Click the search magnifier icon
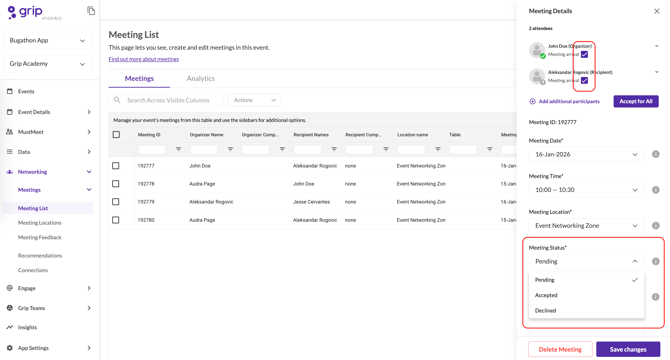Image resolution: width=670 pixels, height=360 pixels. point(117,100)
